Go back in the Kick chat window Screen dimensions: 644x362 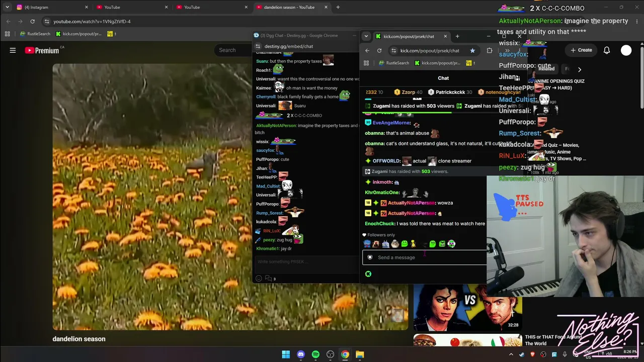367,51
